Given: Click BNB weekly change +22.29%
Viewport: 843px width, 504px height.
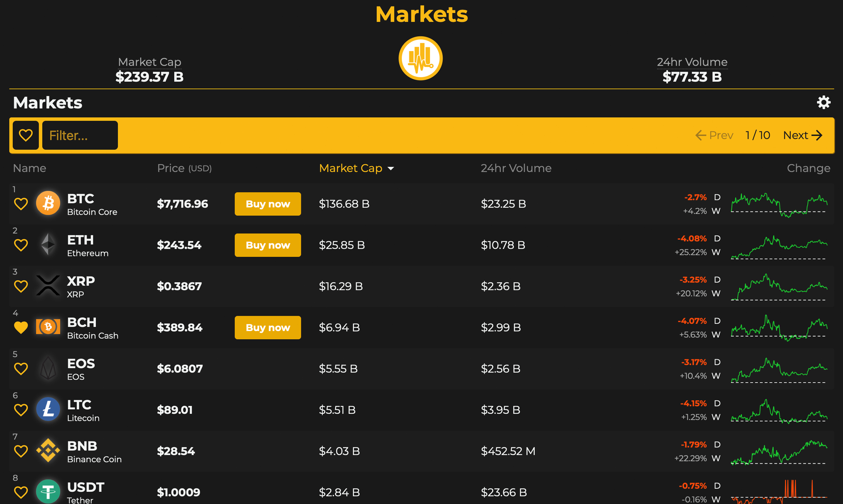Looking at the screenshot, I should click(690, 459).
